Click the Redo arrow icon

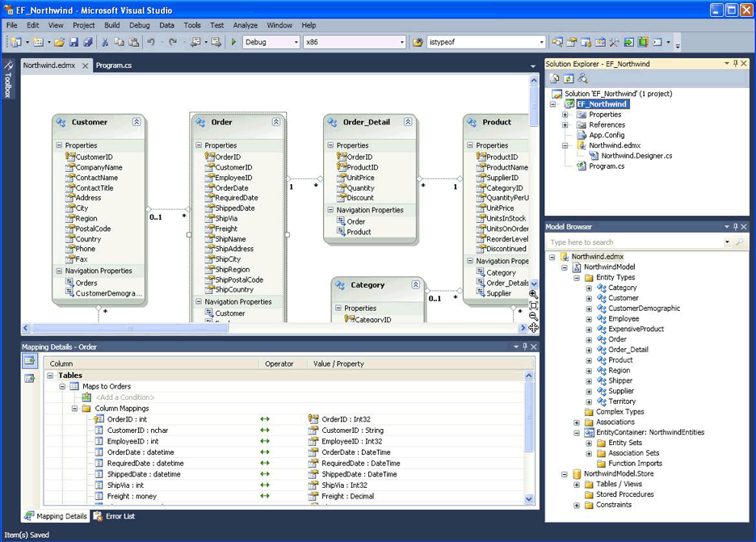[173, 43]
